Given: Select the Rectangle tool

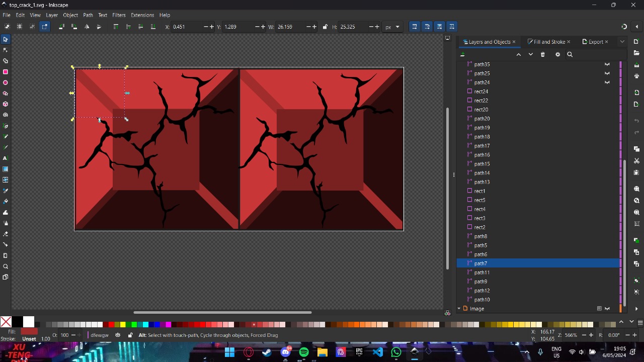Looking at the screenshot, I should coord(6,72).
